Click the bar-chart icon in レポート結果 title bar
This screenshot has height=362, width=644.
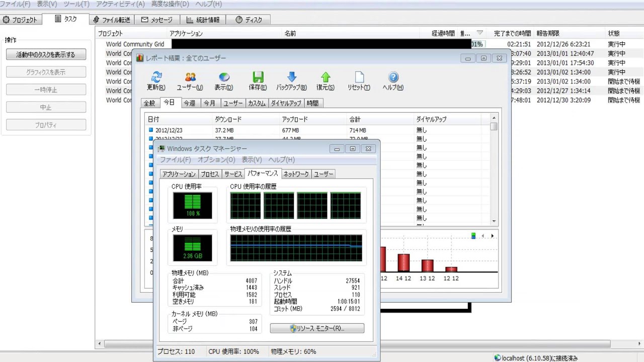(x=140, y=58)
